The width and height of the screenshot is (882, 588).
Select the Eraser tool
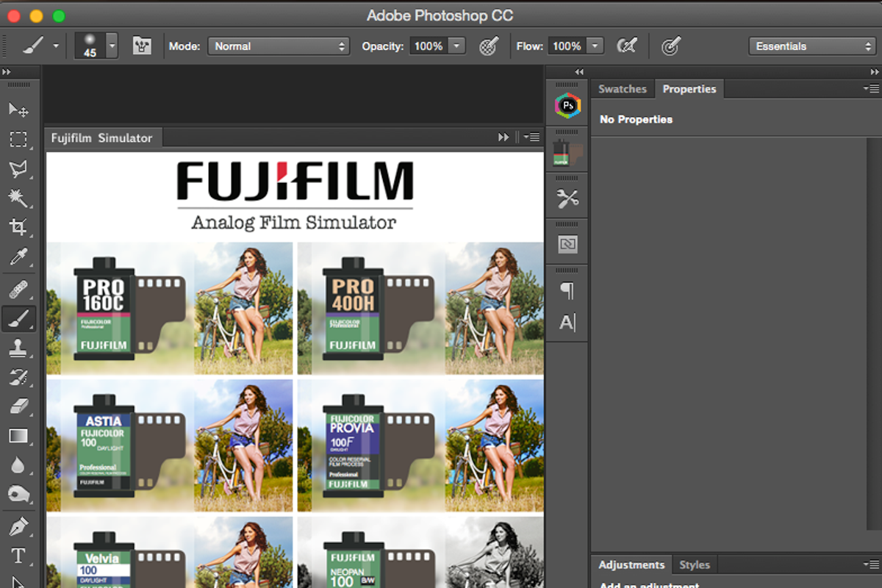(18, 406)
